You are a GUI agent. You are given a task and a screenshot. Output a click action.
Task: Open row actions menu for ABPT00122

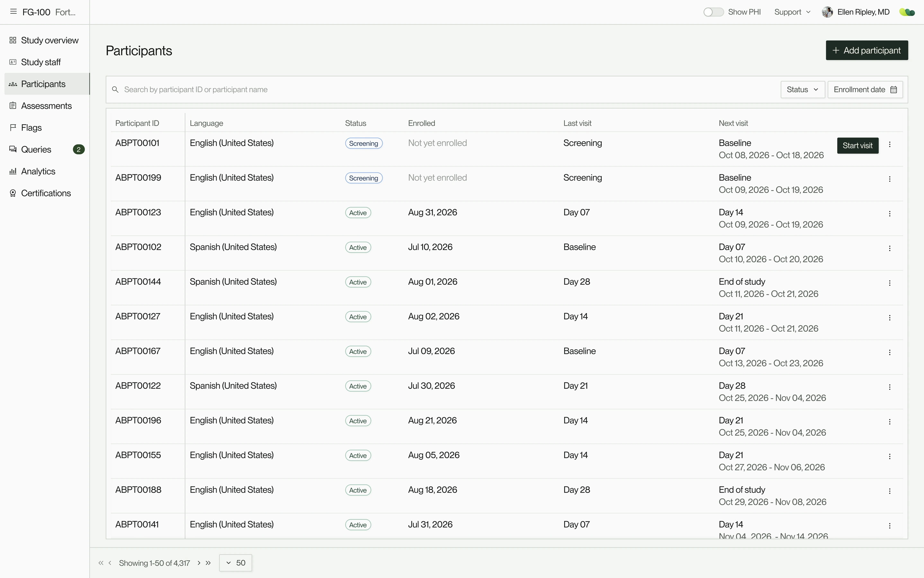pos(890,387)
